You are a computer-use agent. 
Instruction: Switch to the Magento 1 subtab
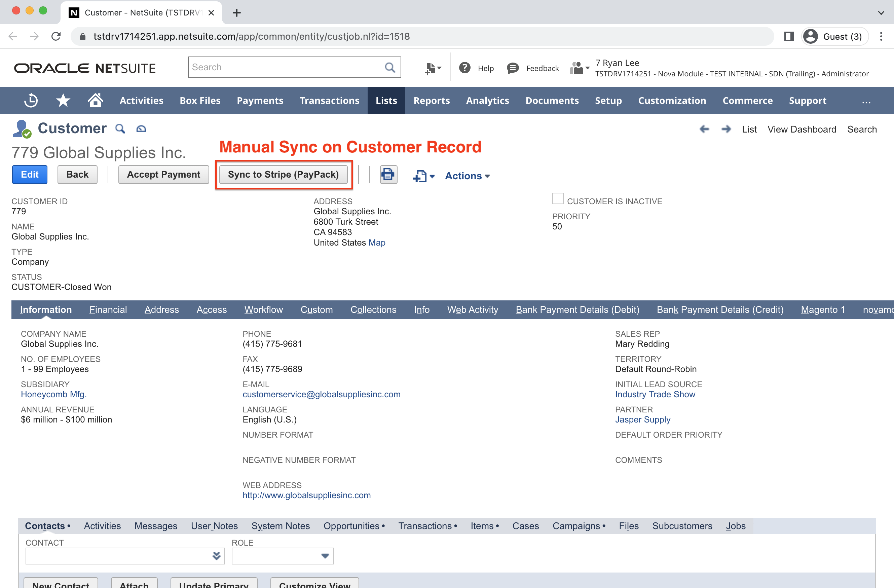pos(823,309)
